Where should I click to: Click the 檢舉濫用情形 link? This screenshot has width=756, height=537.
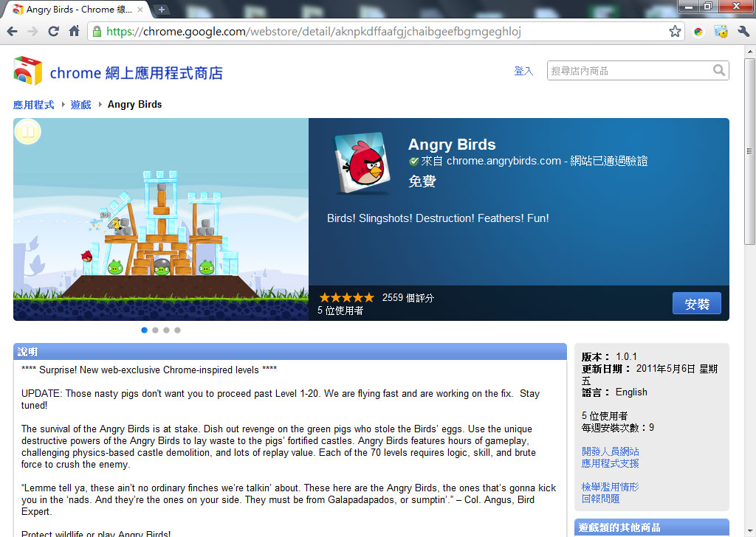click(x=610, y=487)
